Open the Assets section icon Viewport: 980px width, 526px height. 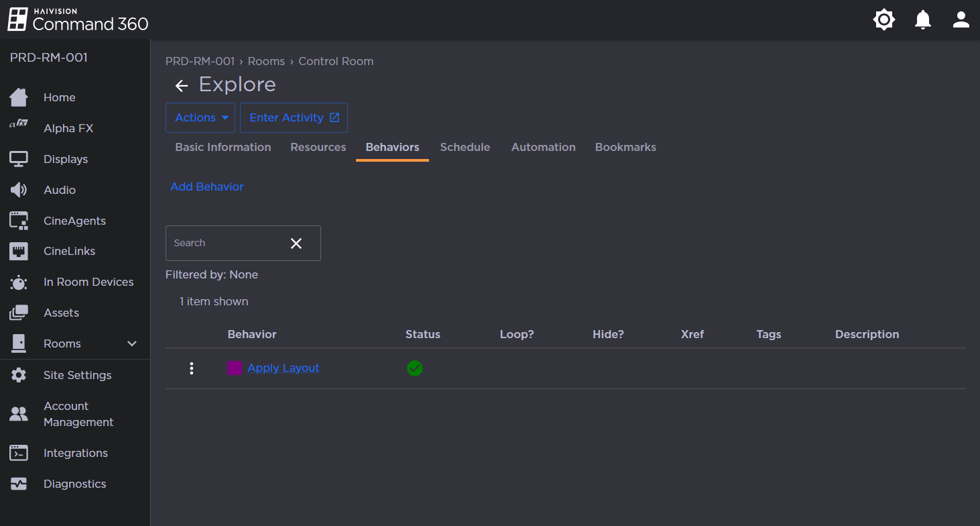click(19, 312)
